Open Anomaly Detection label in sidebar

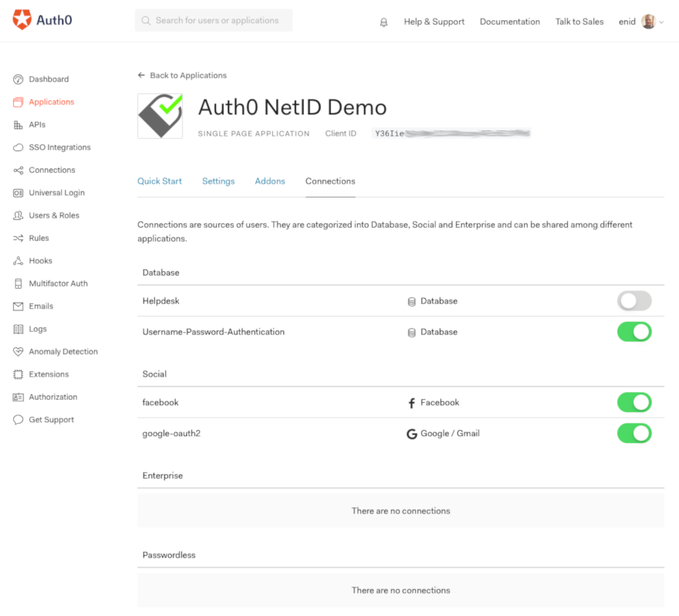tap(63, 352)
